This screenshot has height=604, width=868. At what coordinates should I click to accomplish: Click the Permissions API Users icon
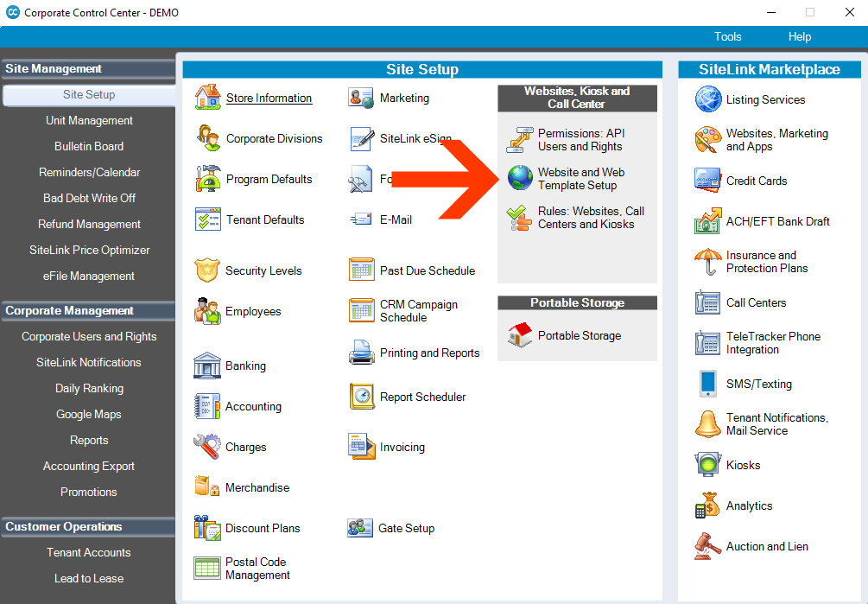coord(519,139)
